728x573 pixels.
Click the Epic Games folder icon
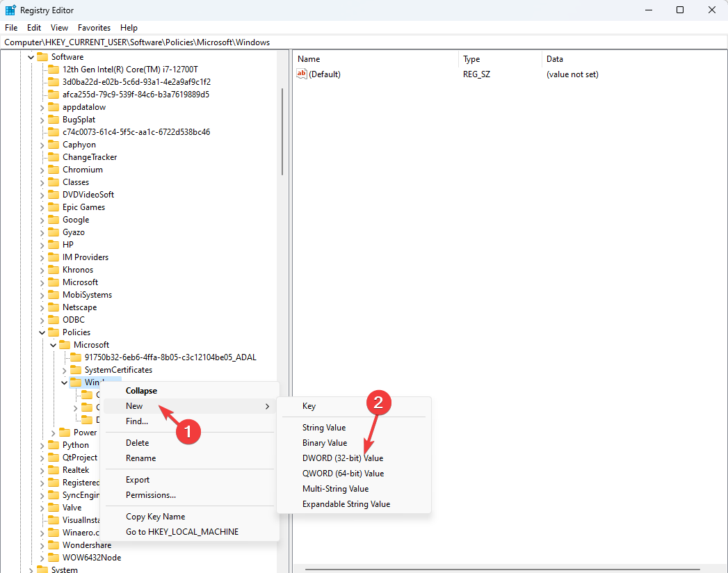coord(54,207)
